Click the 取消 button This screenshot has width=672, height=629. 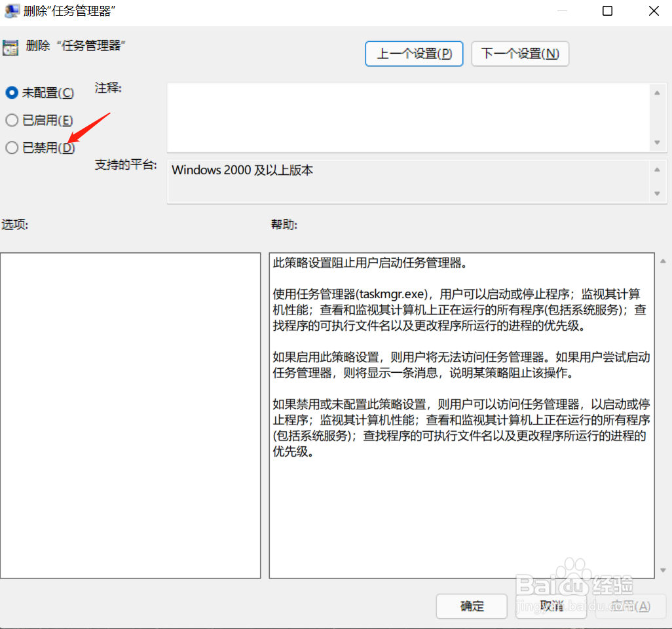click(x=551, y=606)
